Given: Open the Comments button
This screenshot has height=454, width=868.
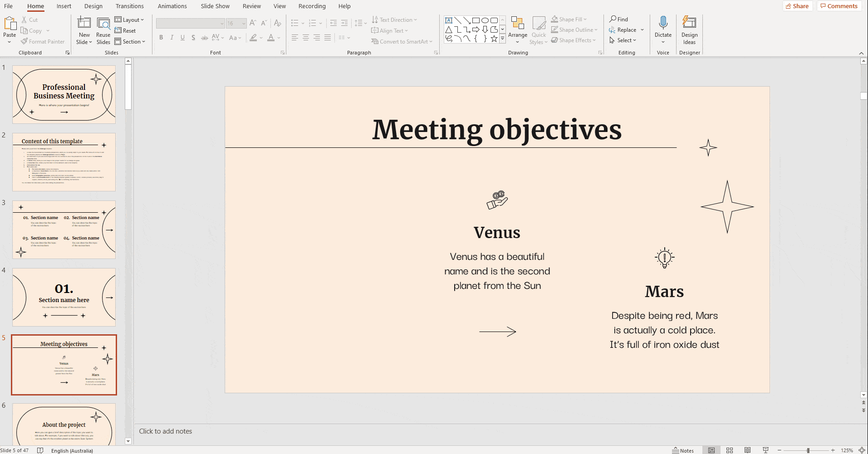Looking at the screenshot, I should 839,6.
